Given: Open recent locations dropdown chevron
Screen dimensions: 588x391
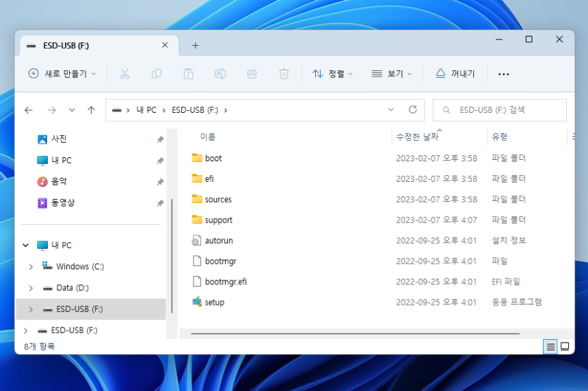Looking at the screenshot, I should coord(72,110).
